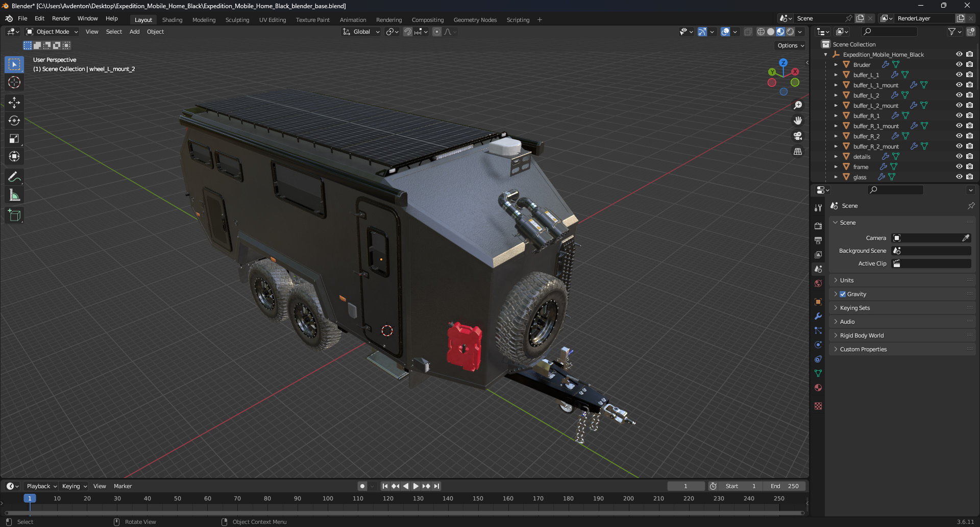
Task: Hide Bruder object with eye icon
Action: coord(959,64)
